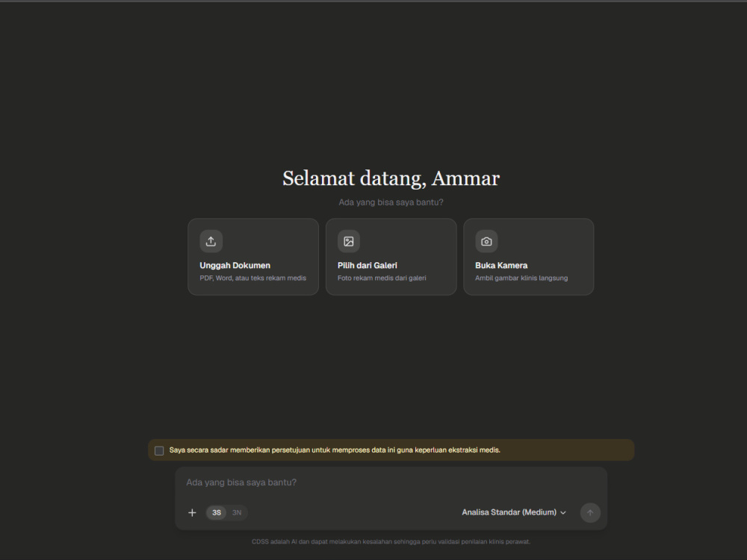Focus the 'Ada yang bisa saya bantu?' input field
Image resolution: width=747 pixels, height=560 pixels.
tap(391, 482)
